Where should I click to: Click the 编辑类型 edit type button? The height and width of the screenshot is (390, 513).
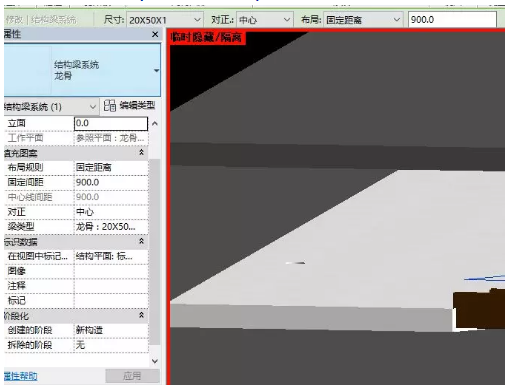click(130, 106)
